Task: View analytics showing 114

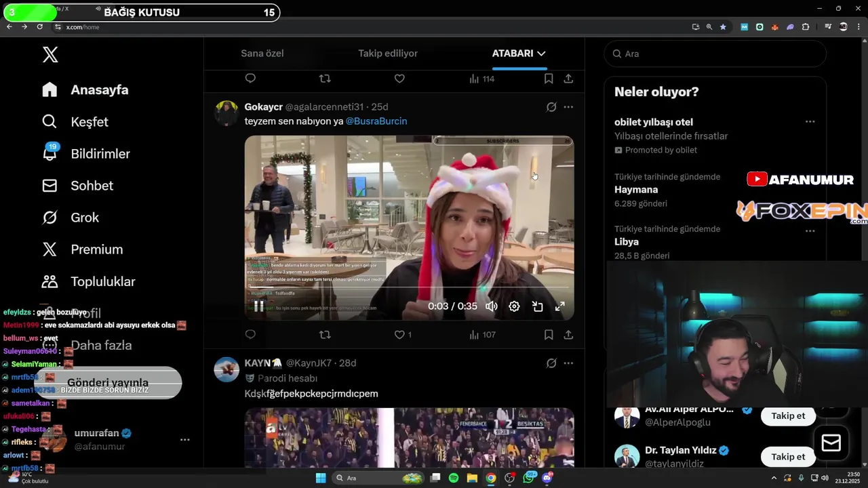Action: coord(482,79)
